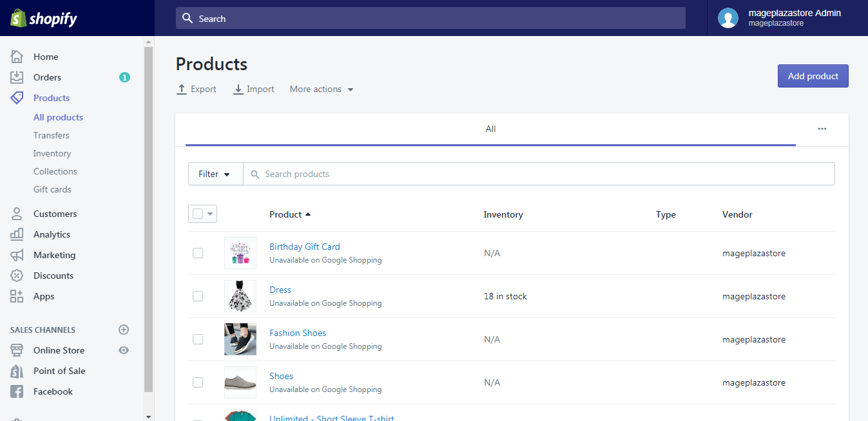868x421 pixels.
Task: Click the Dress product thumbnail
Action: 240,296
